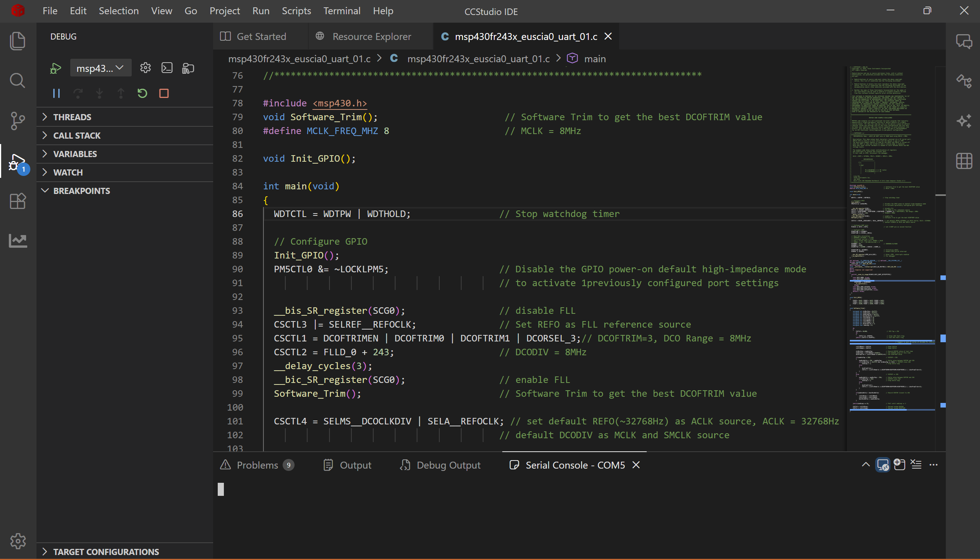
Task: Open the Search magnifier in activity bar
Action: 18,81
